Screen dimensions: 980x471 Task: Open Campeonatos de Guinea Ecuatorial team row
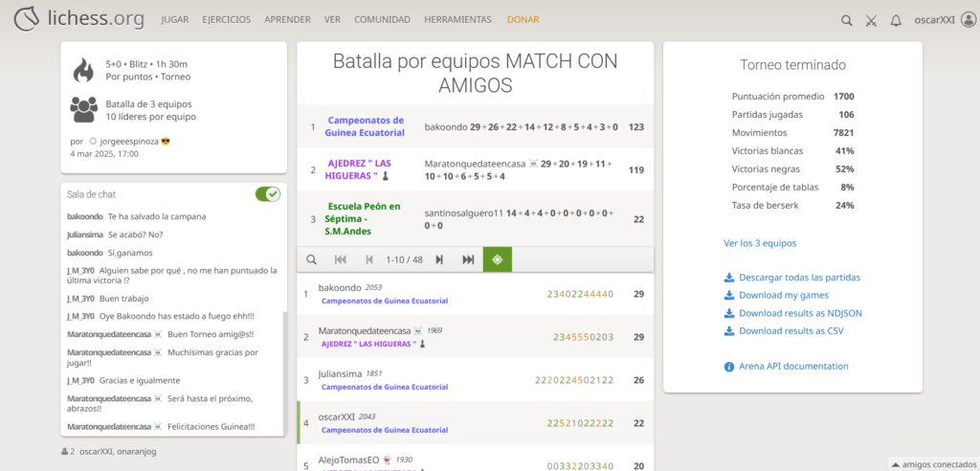click(x=475, y=127)
